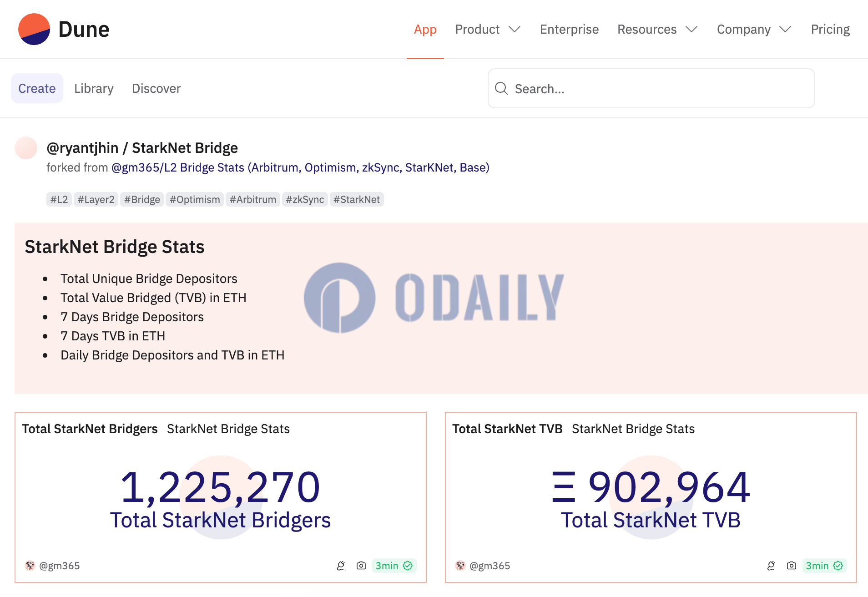Expand the Product dropdown menu
Screen dimensions: 868x597
pyautogui.click(x=488, y=30)
